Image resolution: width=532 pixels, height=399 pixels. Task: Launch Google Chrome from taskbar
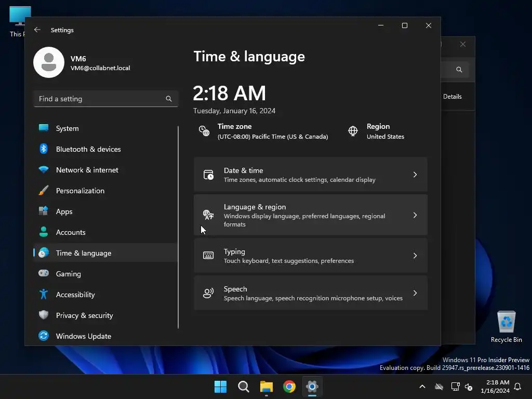[289, 387]
